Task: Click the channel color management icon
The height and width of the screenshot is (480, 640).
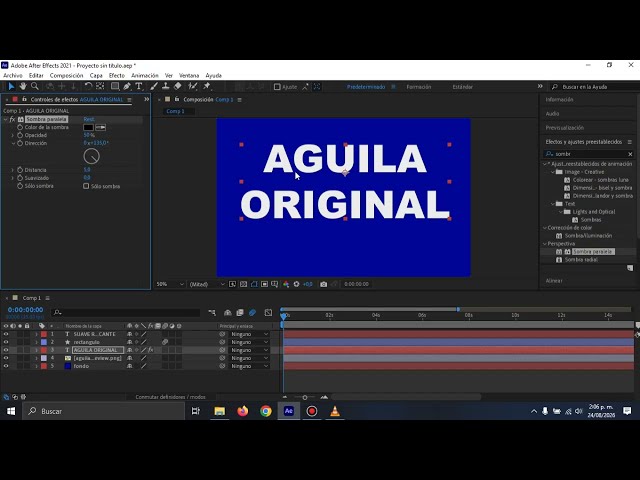Action: coord(286,284)
